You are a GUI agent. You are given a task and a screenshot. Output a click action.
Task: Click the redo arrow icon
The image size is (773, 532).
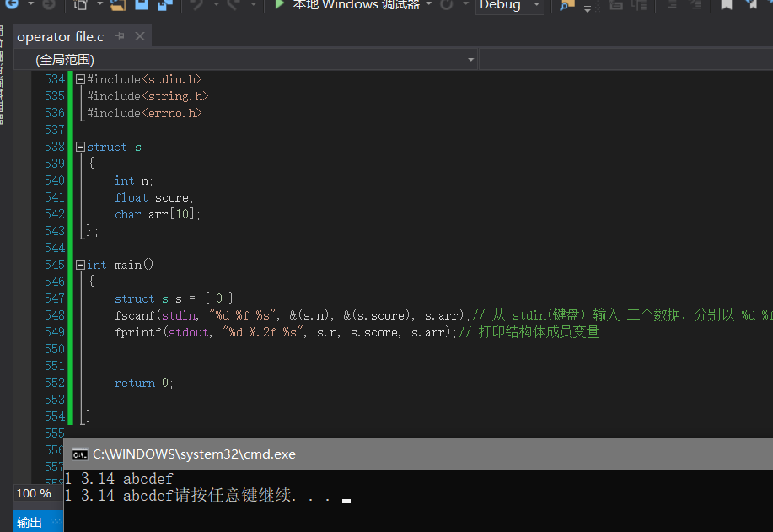click(234, 4)
